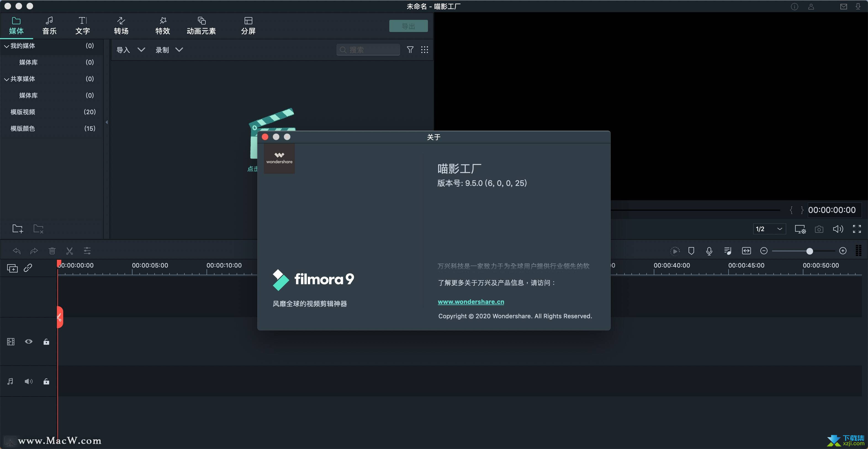
Task: Add a new folder in media panel
Action: pos(17,229)
